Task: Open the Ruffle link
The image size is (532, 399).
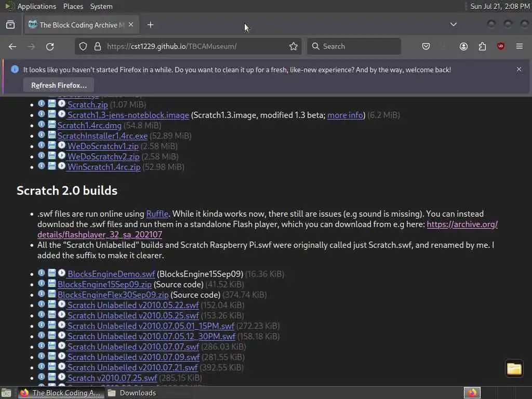Action: (x=157, y=214)
